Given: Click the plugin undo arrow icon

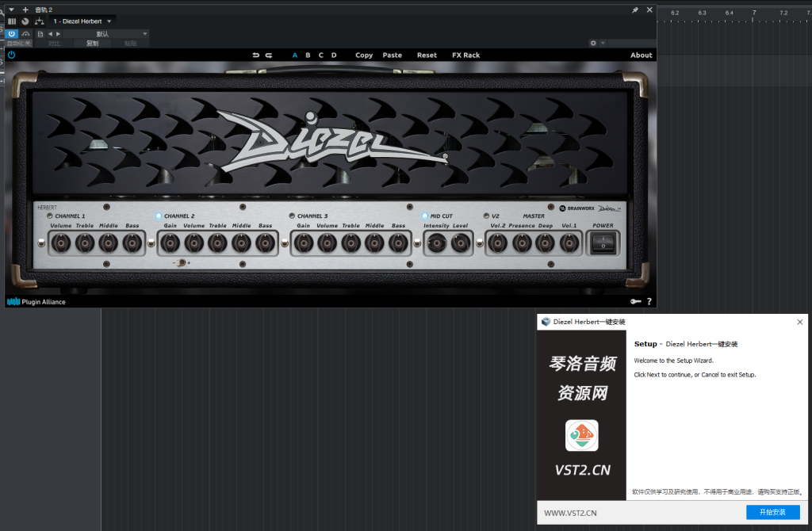Looking at the screenshot, I should pyautogui.click(x=255, y=55).
